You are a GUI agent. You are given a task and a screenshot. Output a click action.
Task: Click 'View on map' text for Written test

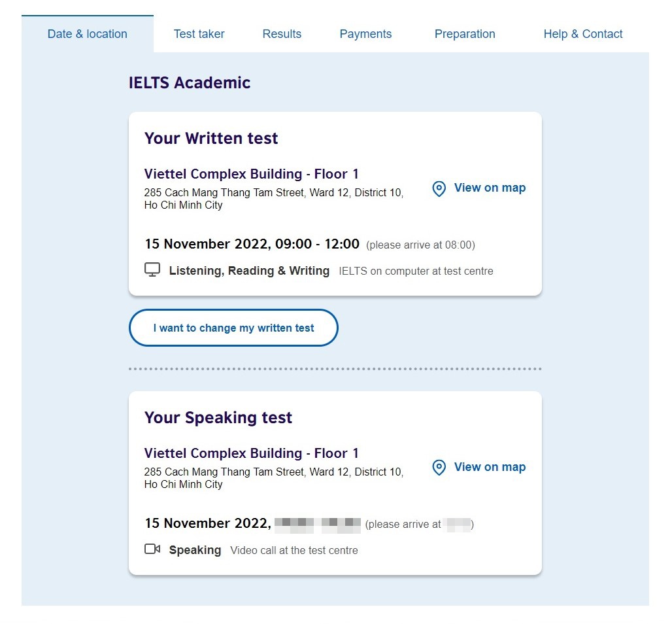tap(490, 188)
